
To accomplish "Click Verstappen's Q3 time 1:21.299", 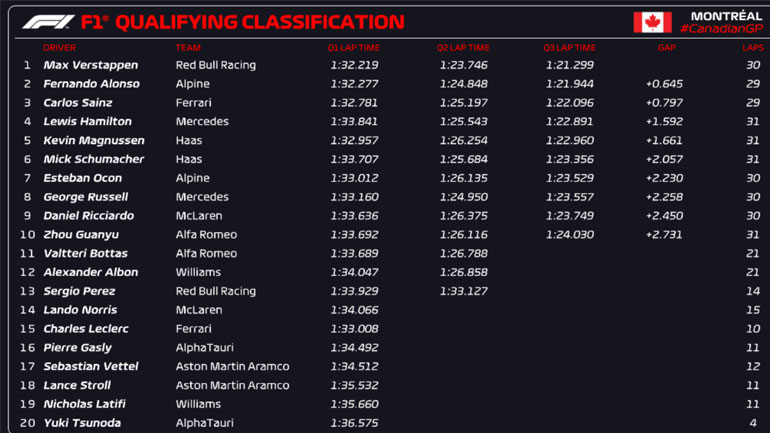I will pos(569,65).
